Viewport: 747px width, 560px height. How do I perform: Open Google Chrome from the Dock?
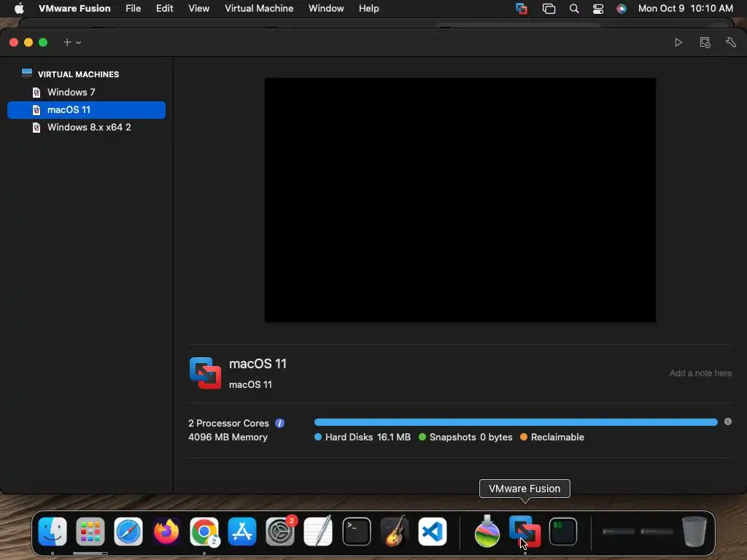(204, 532)
